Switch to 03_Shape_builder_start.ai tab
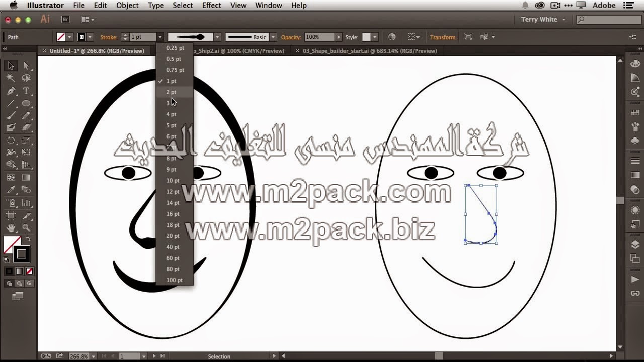644x362 pixels. tap(370, 51)
